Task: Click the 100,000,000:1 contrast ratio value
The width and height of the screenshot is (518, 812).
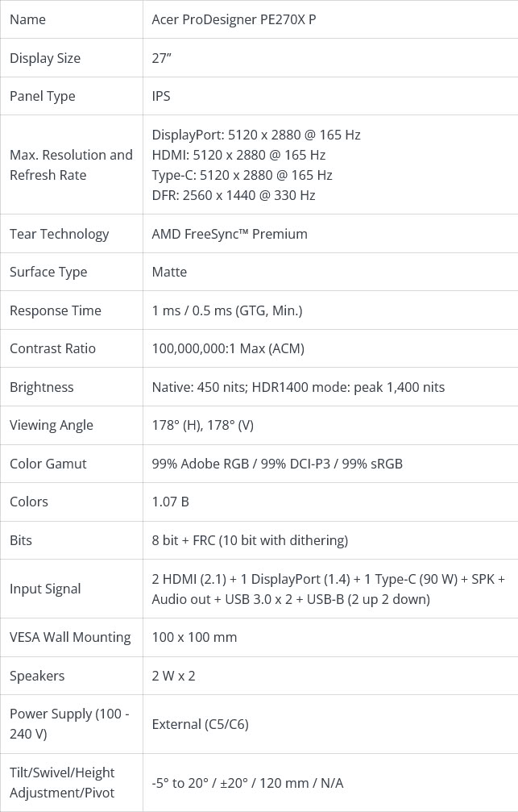Action: 228,348
